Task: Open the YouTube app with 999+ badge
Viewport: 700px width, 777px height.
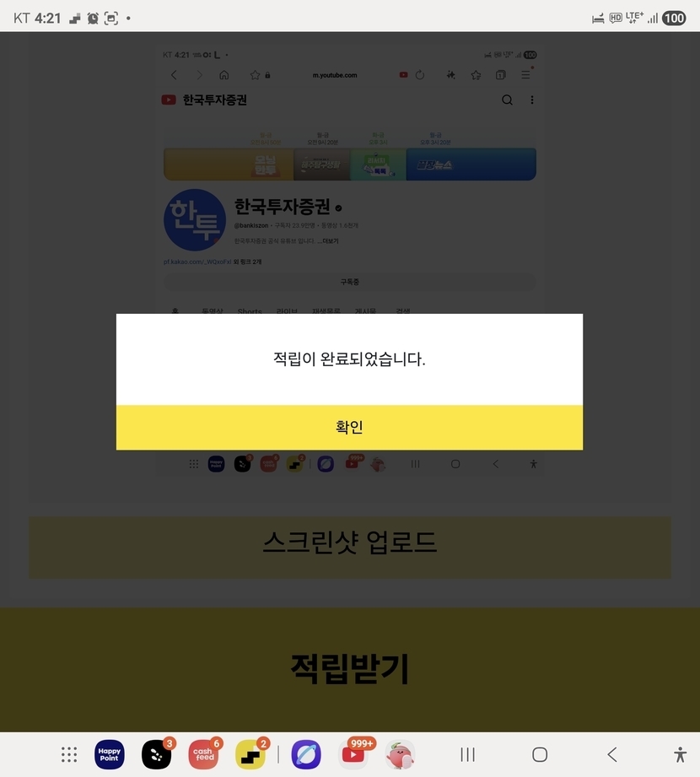Action: click(x=353, y=755)
